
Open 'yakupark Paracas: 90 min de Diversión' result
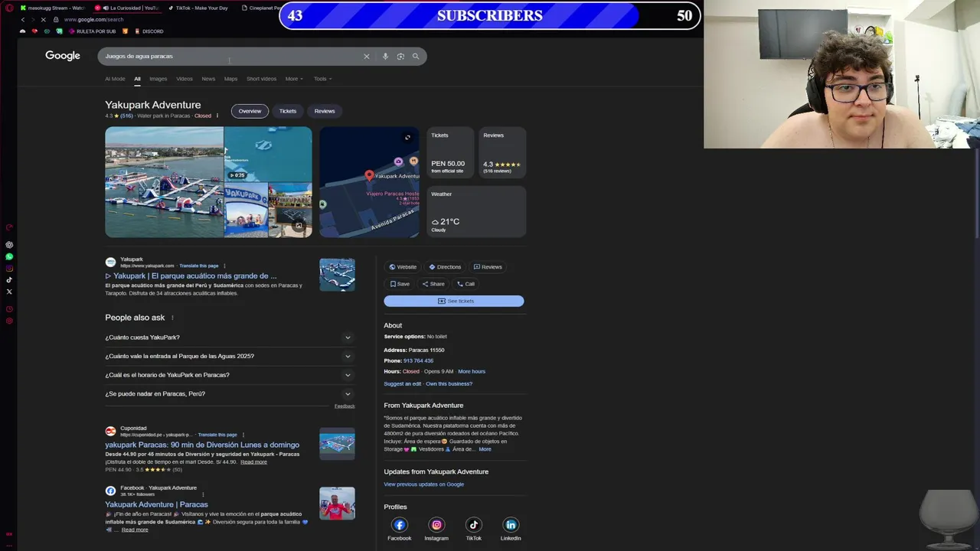coord(202,445)
